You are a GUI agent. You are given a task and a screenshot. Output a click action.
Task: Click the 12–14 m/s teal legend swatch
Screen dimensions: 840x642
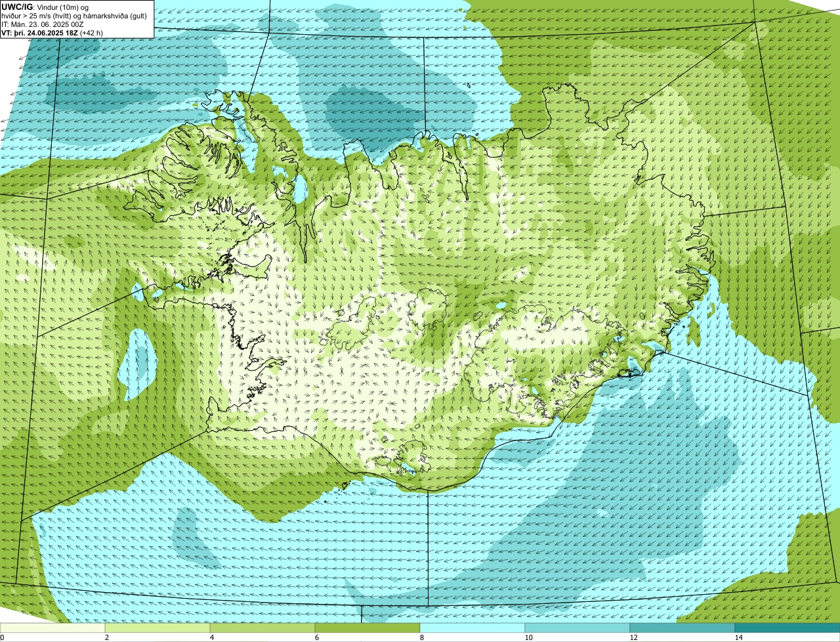682,628
